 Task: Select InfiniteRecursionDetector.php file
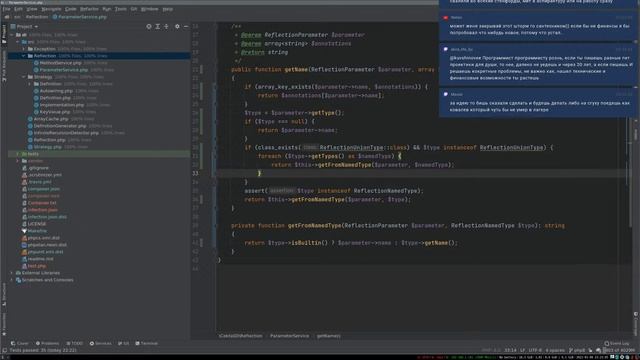(x=66, y=133)
